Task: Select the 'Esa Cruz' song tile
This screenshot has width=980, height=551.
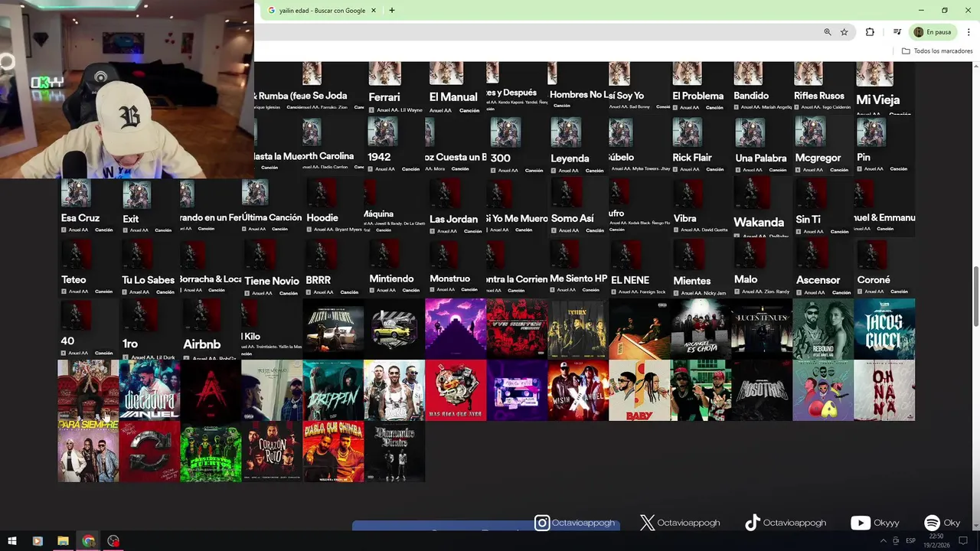Action: click(88, 207)
